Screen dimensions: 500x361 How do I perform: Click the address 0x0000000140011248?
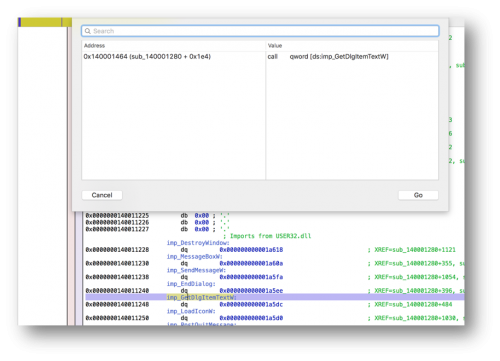[x=117, y=304]
